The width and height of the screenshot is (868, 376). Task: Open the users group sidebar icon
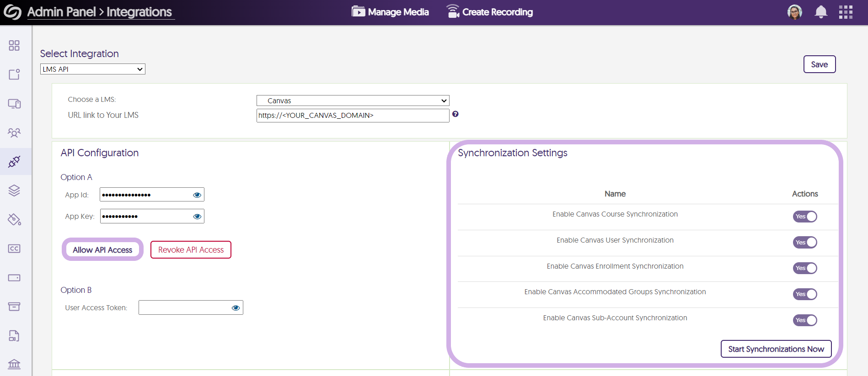[14, 133]
